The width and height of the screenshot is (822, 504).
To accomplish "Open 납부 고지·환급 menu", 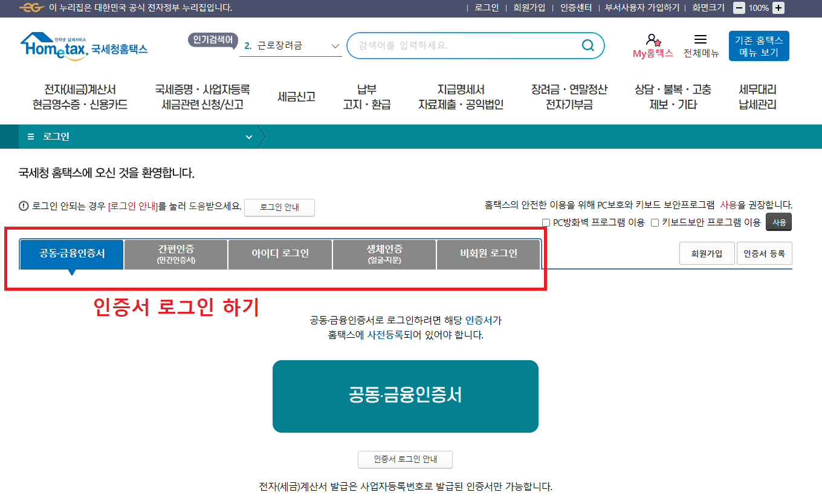I will 367,97.
